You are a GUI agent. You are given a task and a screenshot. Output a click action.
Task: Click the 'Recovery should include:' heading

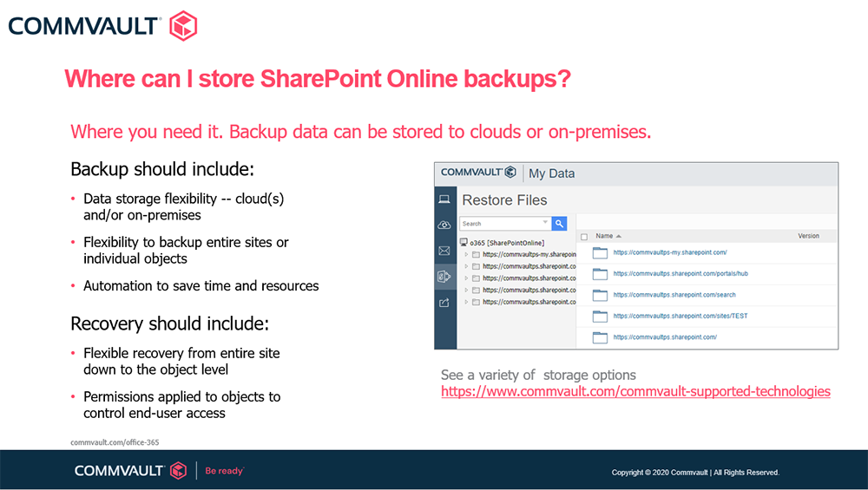coord(169,323)
